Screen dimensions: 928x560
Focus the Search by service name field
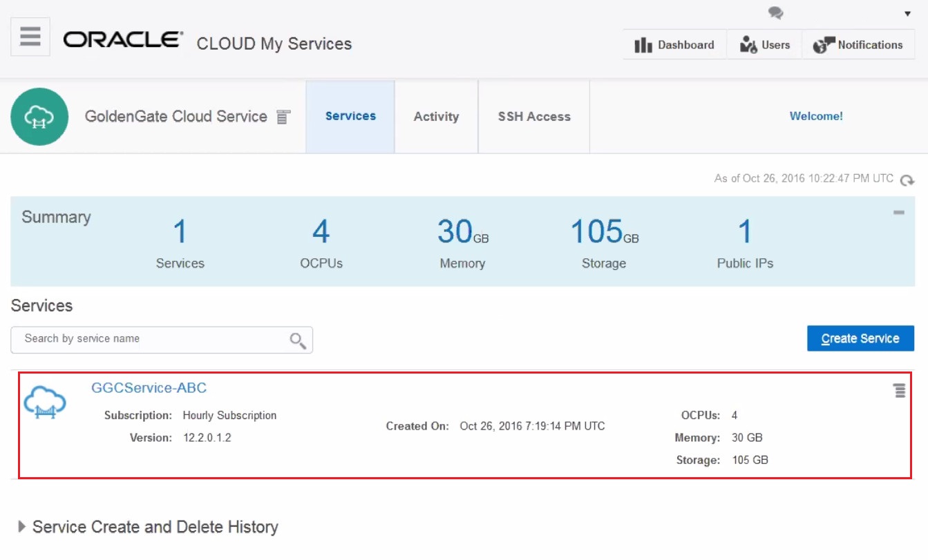click(152, 339)
